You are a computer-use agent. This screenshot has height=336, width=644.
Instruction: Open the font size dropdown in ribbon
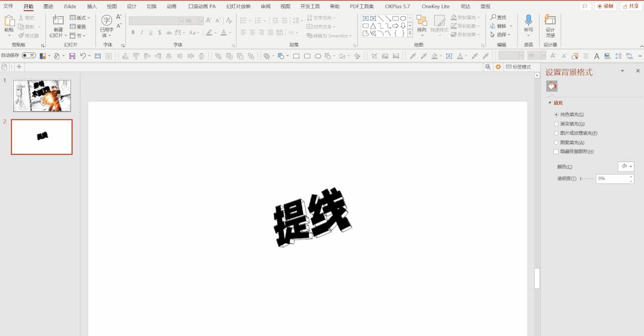202,20
